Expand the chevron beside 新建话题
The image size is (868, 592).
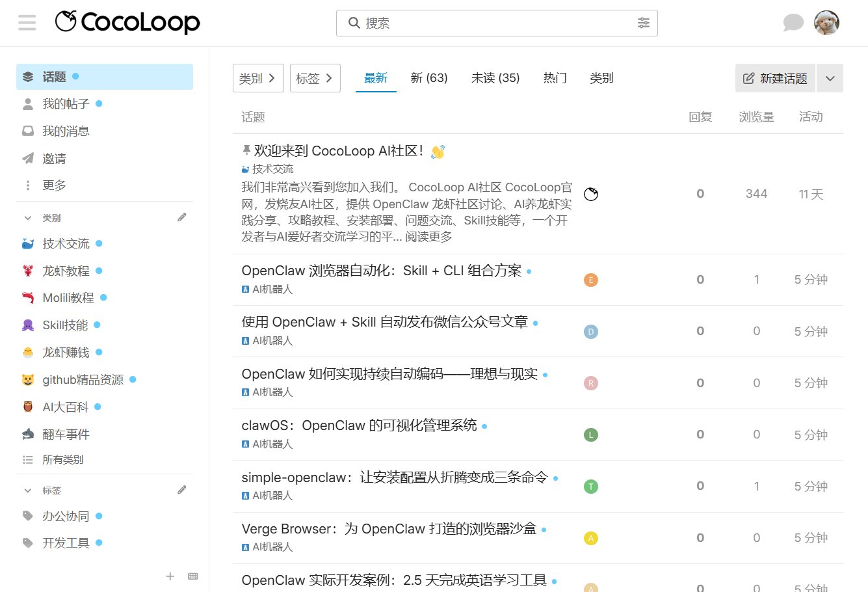[x=830, y=77]
